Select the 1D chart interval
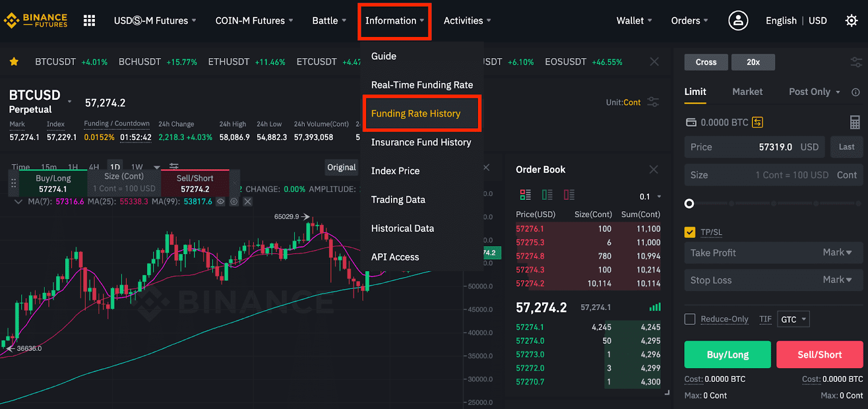This screenshot has width=868, height=409. 115,167
